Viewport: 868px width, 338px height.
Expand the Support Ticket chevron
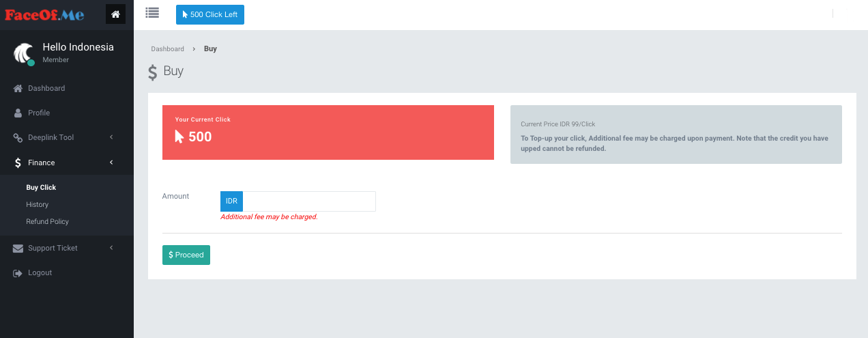[x=111, y=248]
